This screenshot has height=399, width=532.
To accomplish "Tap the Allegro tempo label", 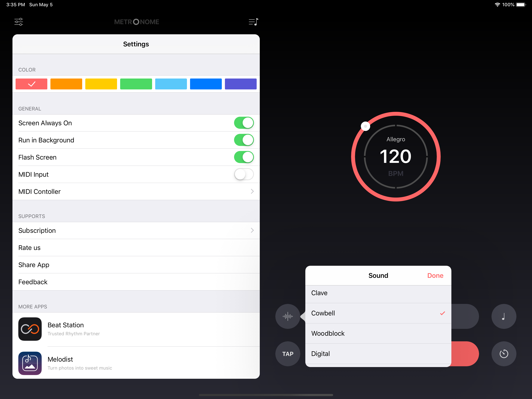I will (396, 139).
